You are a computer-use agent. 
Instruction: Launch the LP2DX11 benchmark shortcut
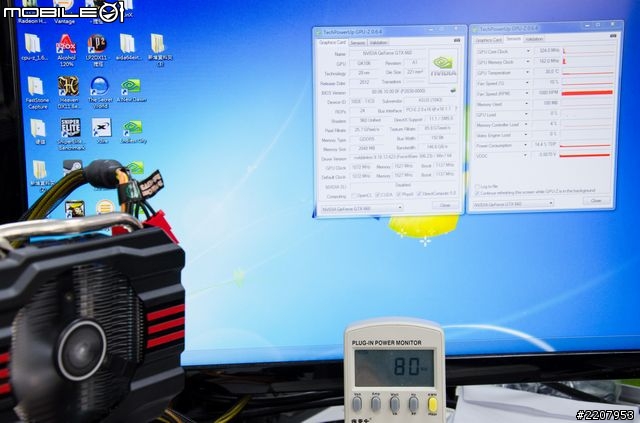click(x=97, y=51)
